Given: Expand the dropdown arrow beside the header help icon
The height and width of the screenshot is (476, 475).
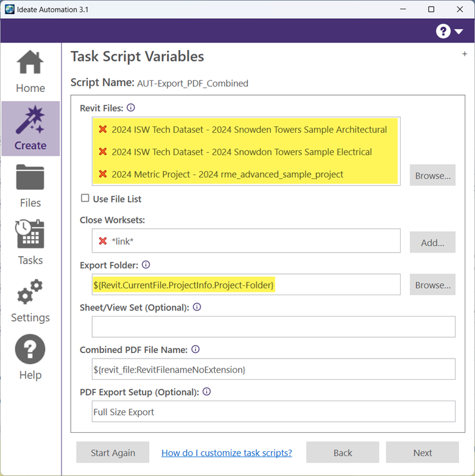Looking at the screenshot, I should point(459,31).
